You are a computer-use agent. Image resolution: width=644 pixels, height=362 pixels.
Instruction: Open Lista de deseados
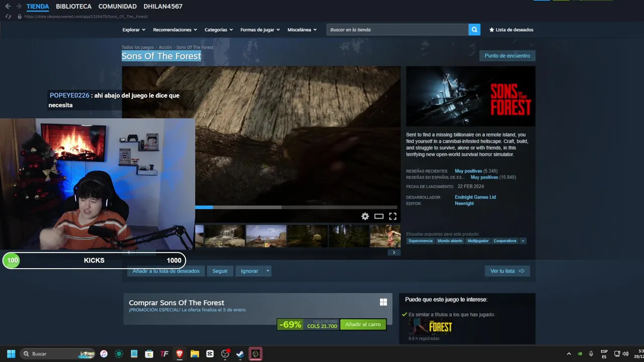click(511, 30)
